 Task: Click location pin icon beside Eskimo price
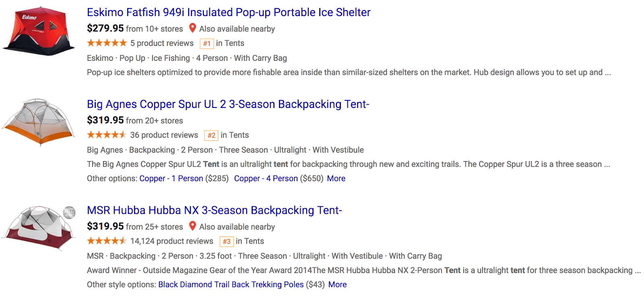coord(192,28)
